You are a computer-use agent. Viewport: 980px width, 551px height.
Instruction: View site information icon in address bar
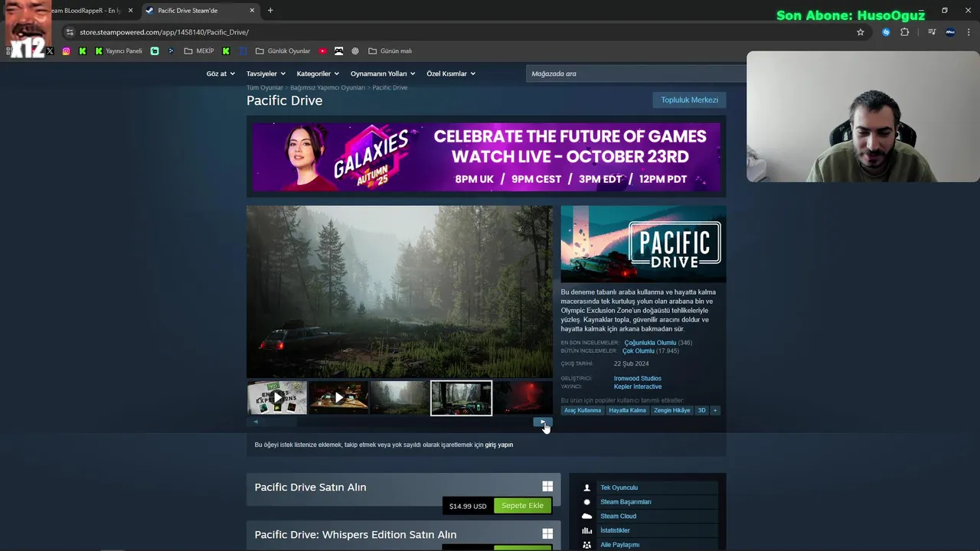(x=70, y=32)
